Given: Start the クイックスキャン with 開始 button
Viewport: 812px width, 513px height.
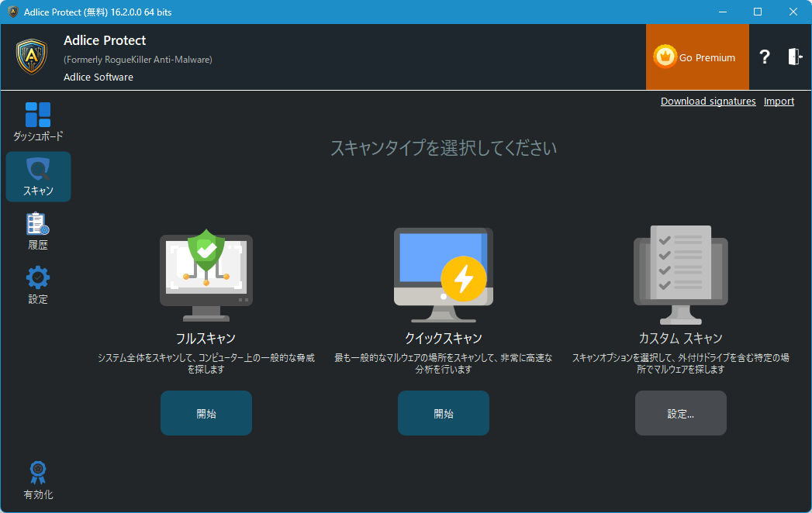Looking at the screenshot, I should 444,413.
